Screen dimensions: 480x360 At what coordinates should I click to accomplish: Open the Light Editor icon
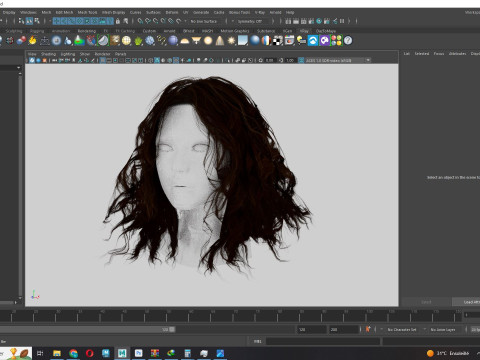(335, 21)
